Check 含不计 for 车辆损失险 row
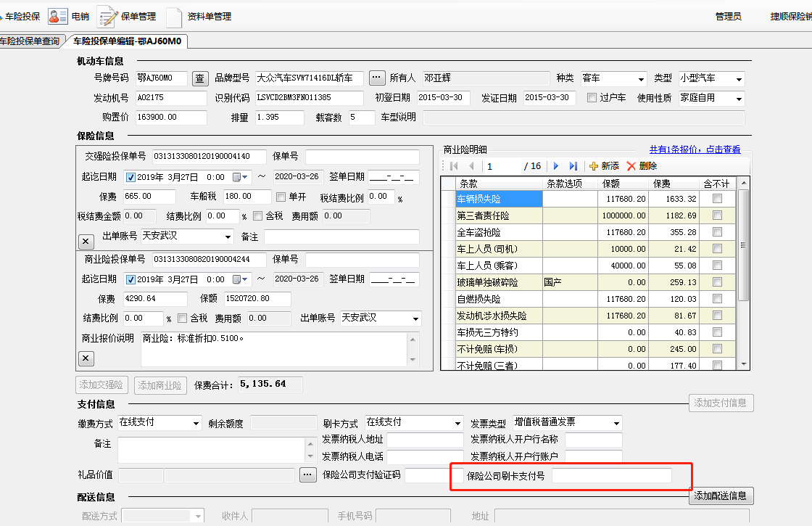This screenshot has height=526, width=812. click(717, 199)
